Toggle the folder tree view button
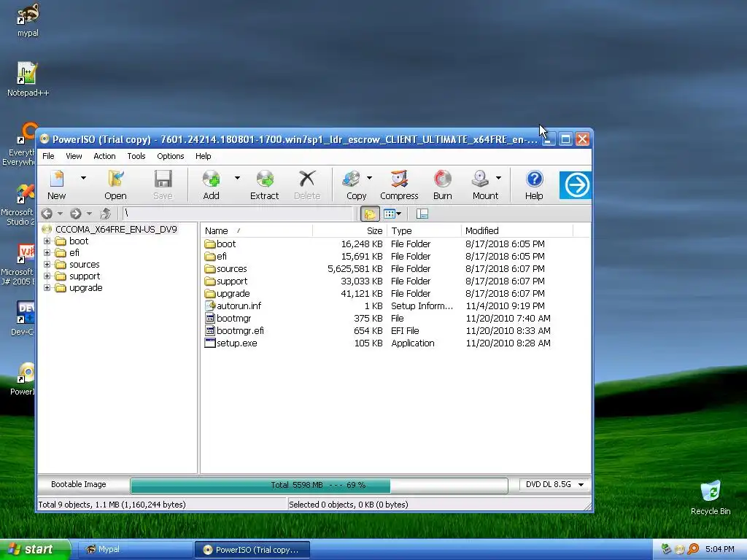This screenshot has height=560, width=747. pos(370,214)
